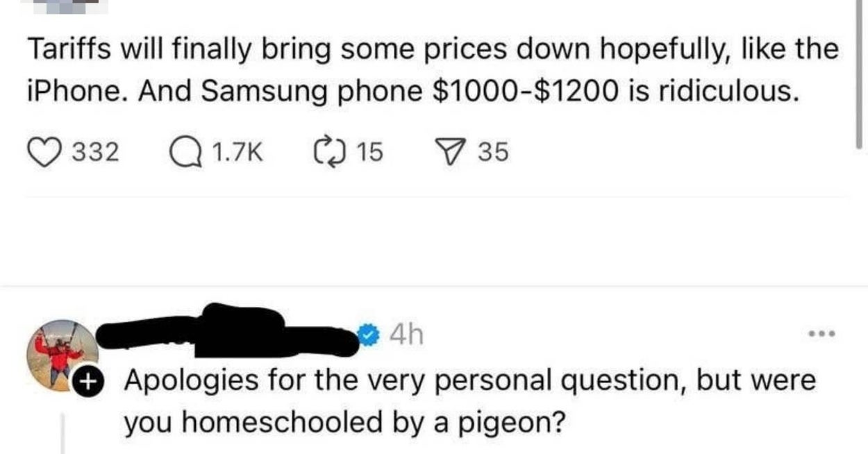Click the 15 reposts count
868x454 pixels.
click(x=369, y=151)
